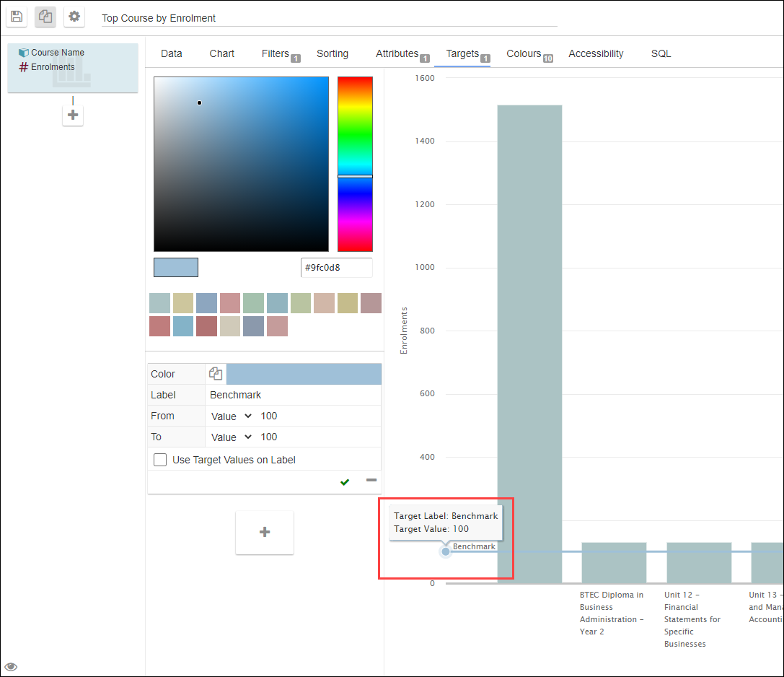
Task: Select the Course Name field in data block
Action: tap(58, 53)
